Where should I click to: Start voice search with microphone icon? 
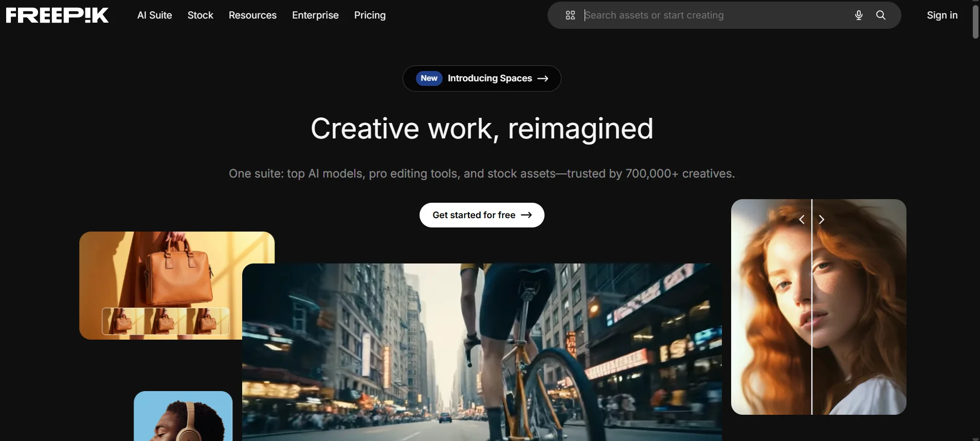tap(859, 15)
